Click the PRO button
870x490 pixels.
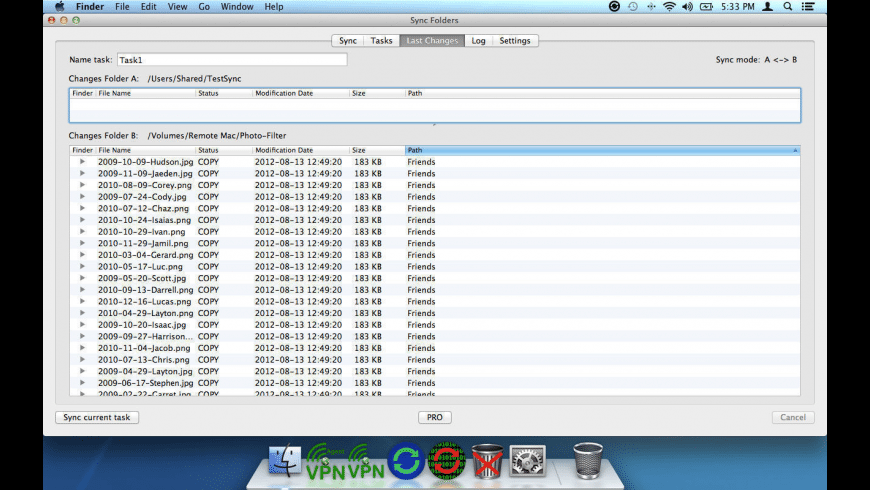tap(435, 417)
